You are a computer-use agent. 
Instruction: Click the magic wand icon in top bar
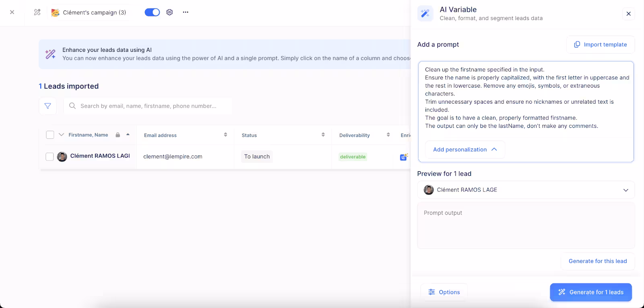point(37,12)
